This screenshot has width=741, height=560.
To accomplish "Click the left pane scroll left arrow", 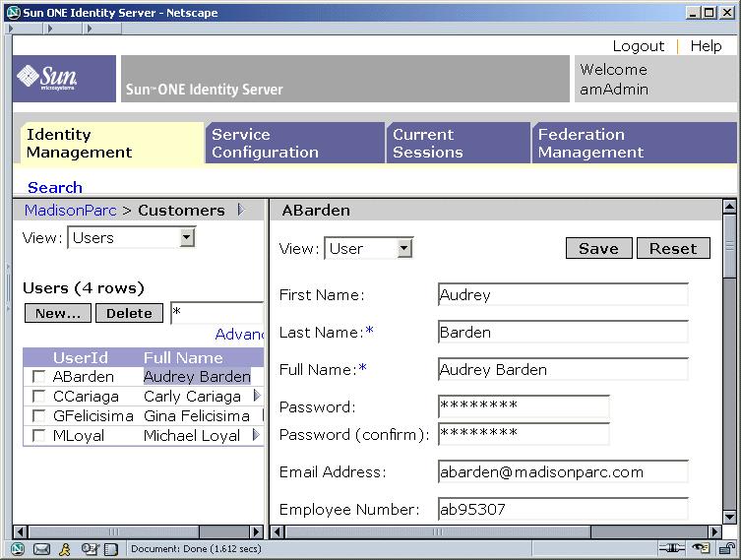I will (21, 531).
